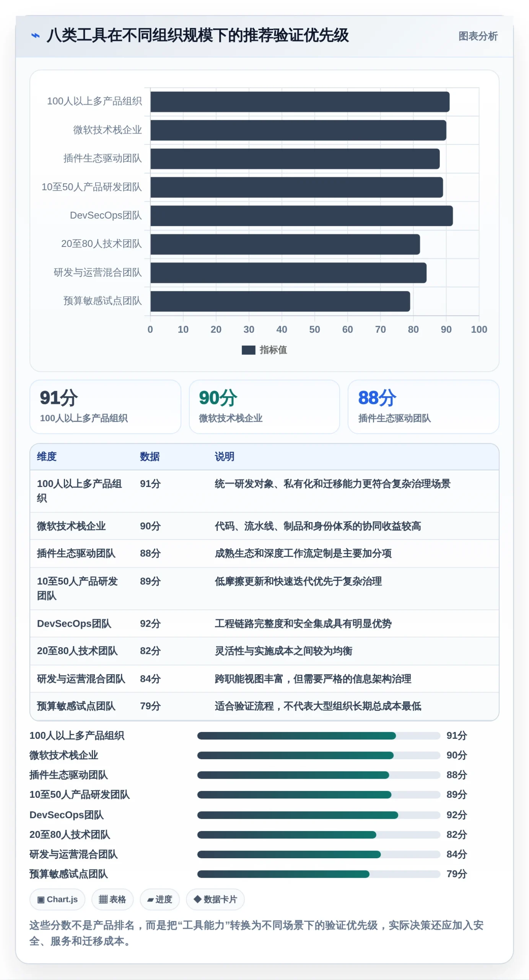Screen dimensions: 529x980
Task: Select the 预算敏感试点团队 chart bar
Action: click(x=280, y=301)
